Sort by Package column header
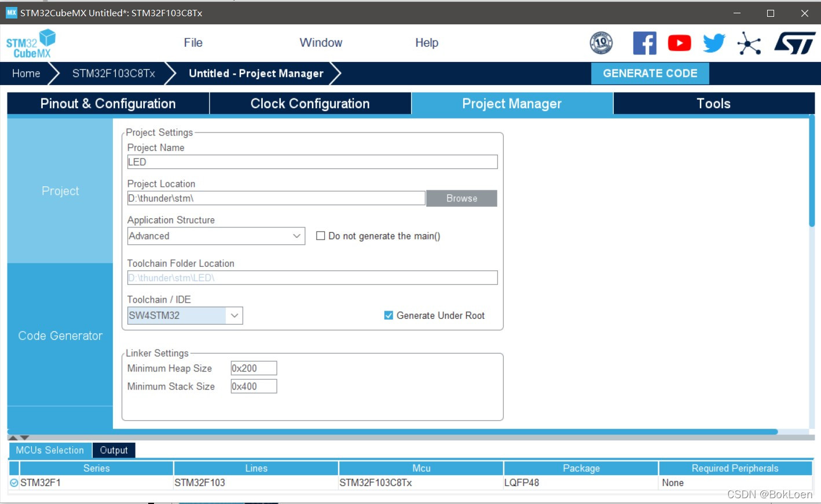Screen dimensions: 821x504 coord(581,468)
